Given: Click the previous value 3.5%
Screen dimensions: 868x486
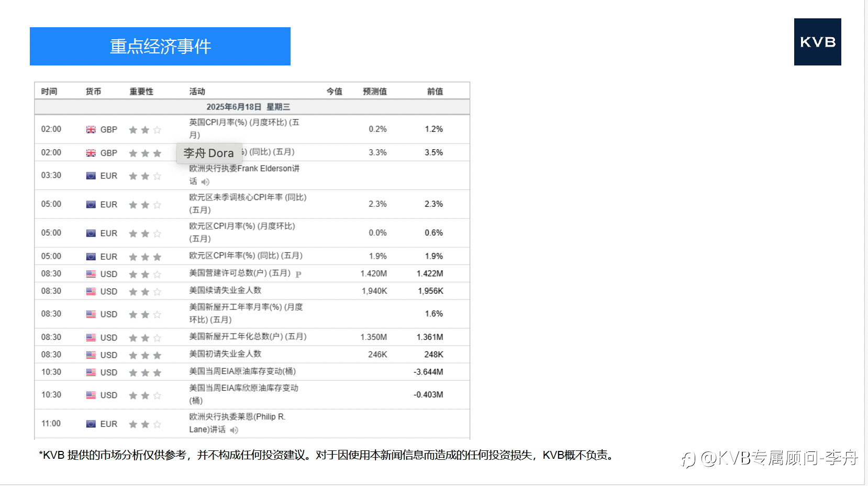Looking at the screenshot, I should point(433,152).
